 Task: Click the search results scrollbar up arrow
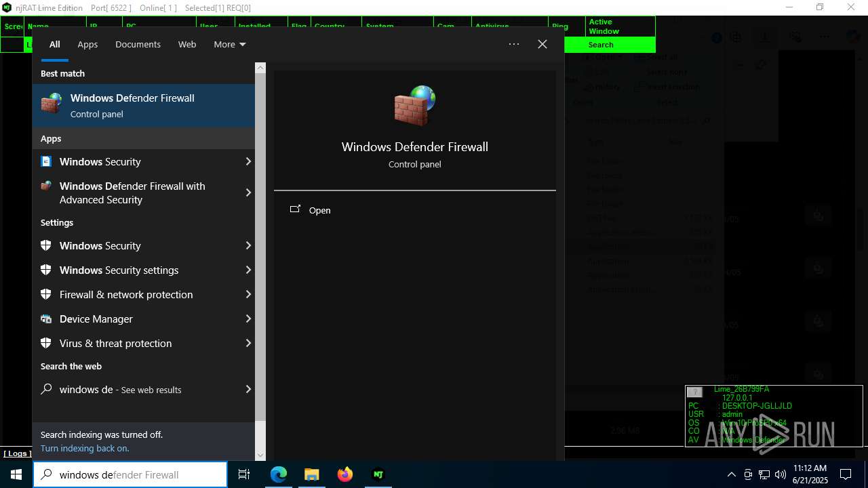(260, 68)
